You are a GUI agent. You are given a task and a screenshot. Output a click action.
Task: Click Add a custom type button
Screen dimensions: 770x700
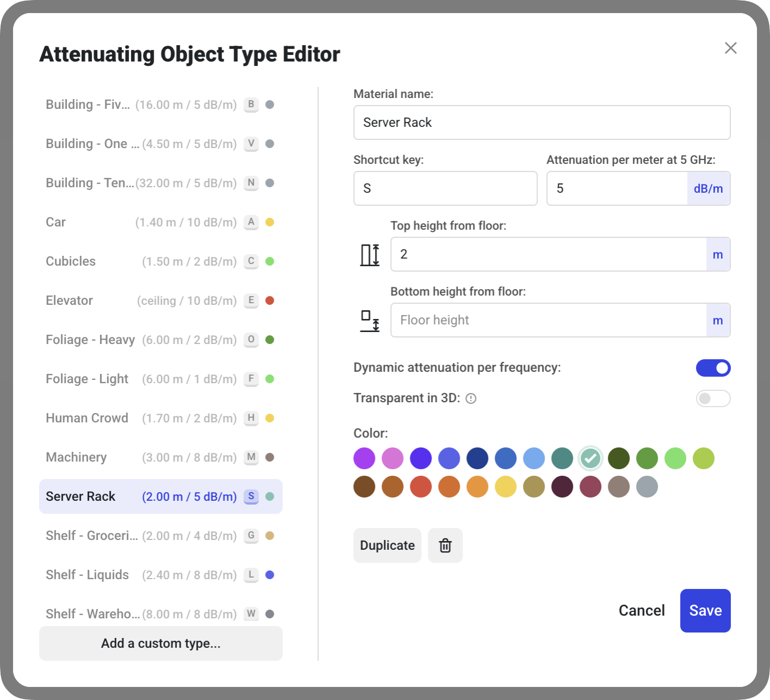pos(161,643)
